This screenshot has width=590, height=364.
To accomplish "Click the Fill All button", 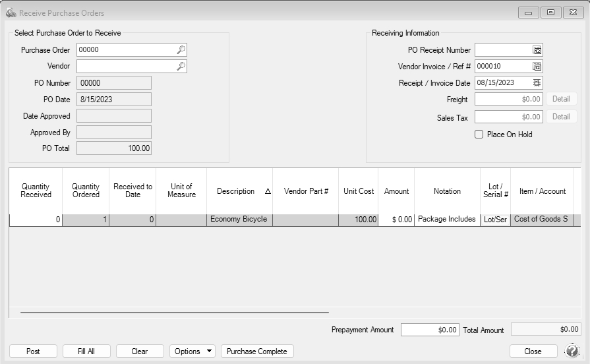I will (86, 351).
